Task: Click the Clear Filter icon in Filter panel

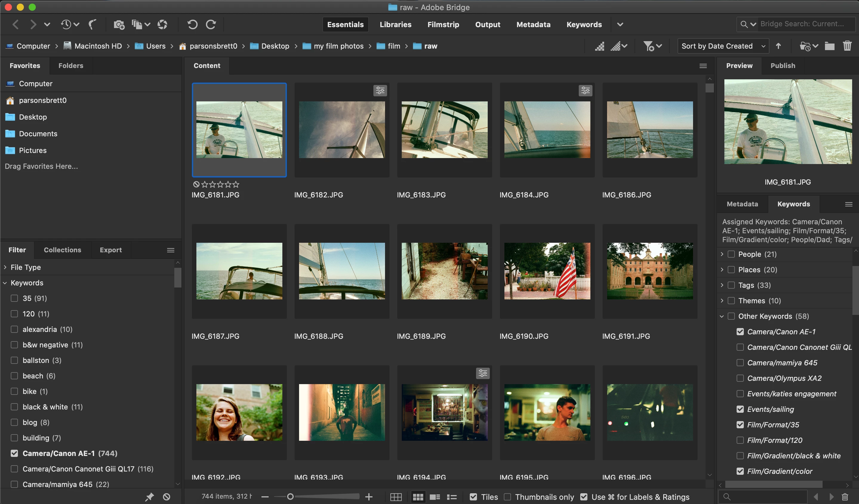Action: click(x=166, y=497)
